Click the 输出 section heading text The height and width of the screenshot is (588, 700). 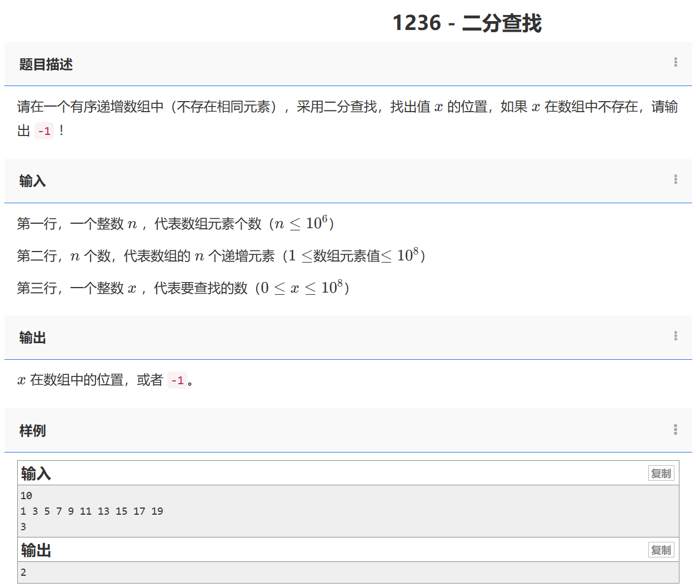(32, 338)
